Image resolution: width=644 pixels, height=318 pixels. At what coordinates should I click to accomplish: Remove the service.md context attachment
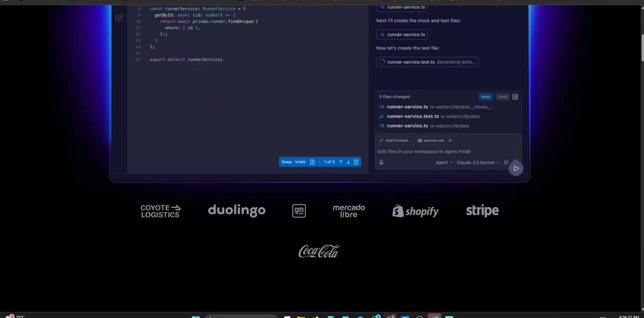coord(450,140)
